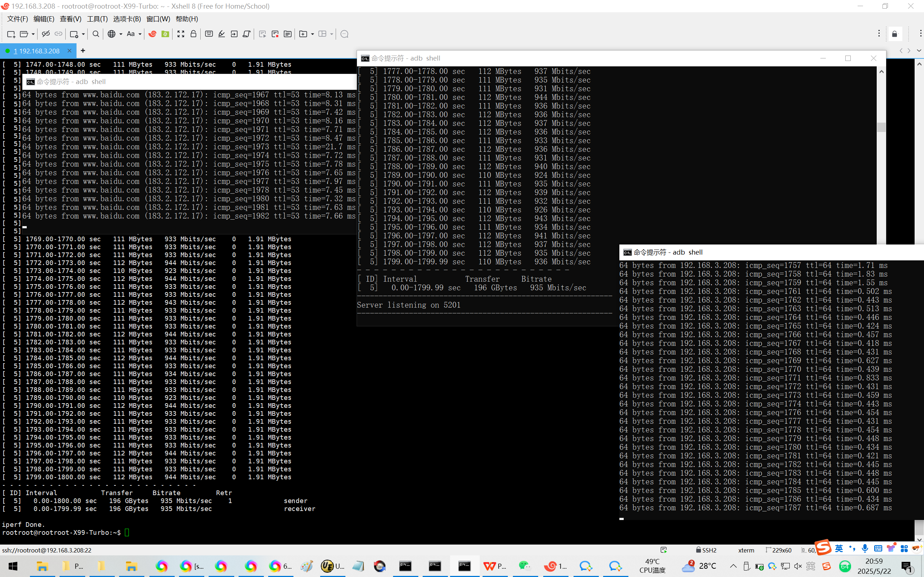Viewport: 924px width, 577px height.
Task: Launch Xftp with the green folder icon
Action: point(165,34)
